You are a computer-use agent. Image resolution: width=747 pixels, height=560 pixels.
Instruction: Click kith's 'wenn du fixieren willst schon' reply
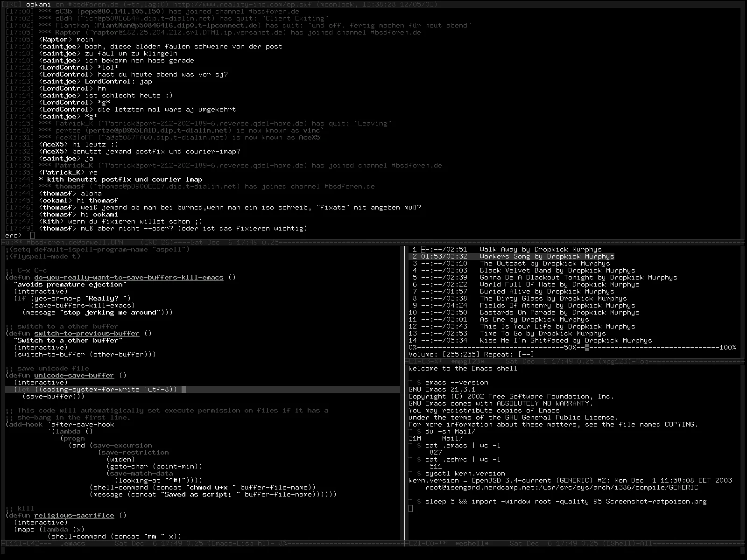click(x=120, y=221)
